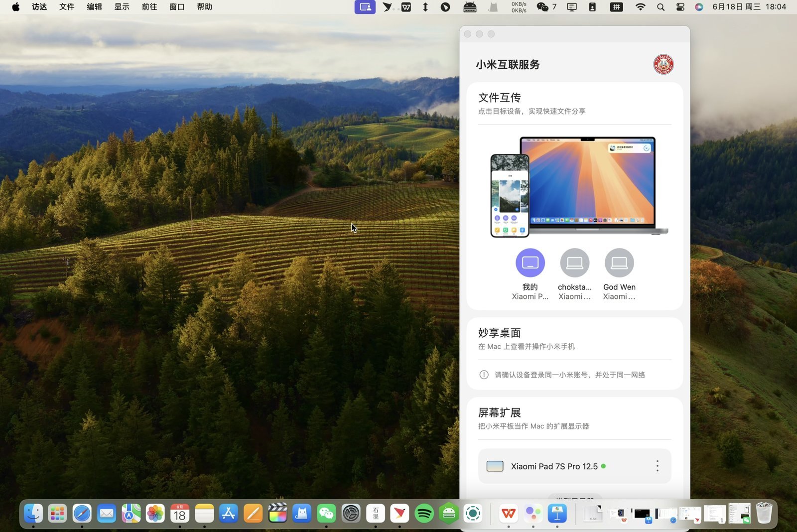The width and height of the screenshot is (797, 532).
Task: Open WPS icon in the menu bar
Action: [406, 7]
